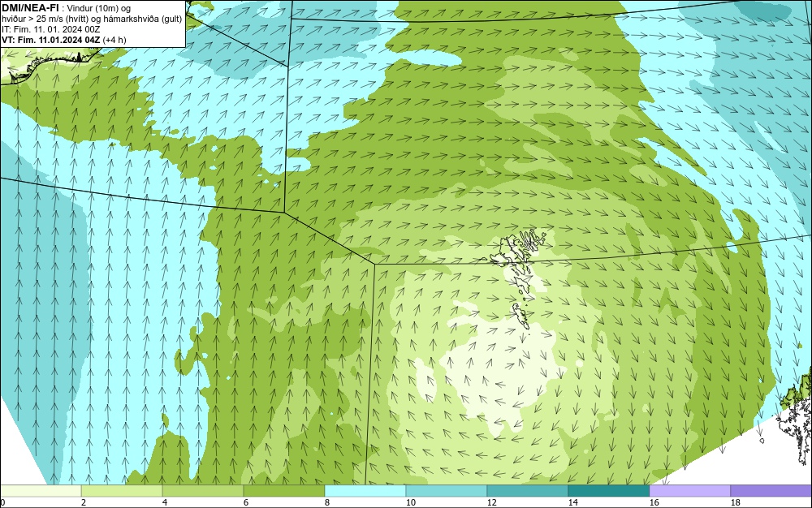Viewport: 812px width, 508px height.
Task: Click the 10–12 m/s turquoise legend swatch
Action: (447, 490)
